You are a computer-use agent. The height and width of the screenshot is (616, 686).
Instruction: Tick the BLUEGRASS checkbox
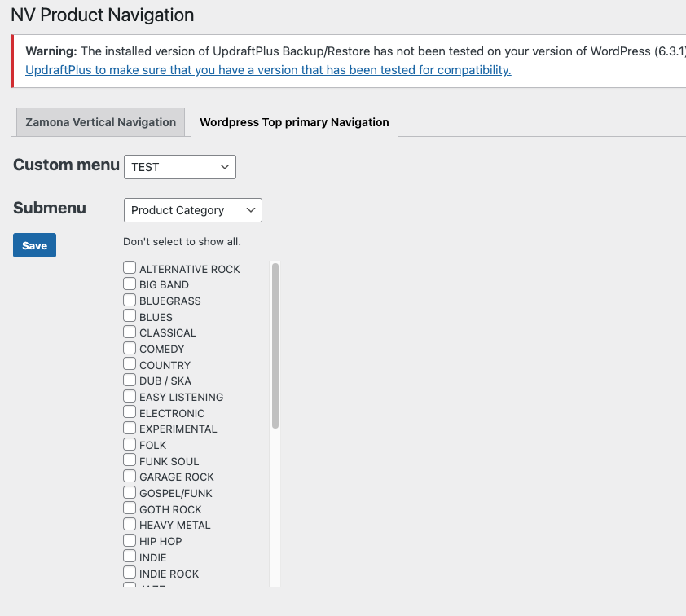pos(130,300)
